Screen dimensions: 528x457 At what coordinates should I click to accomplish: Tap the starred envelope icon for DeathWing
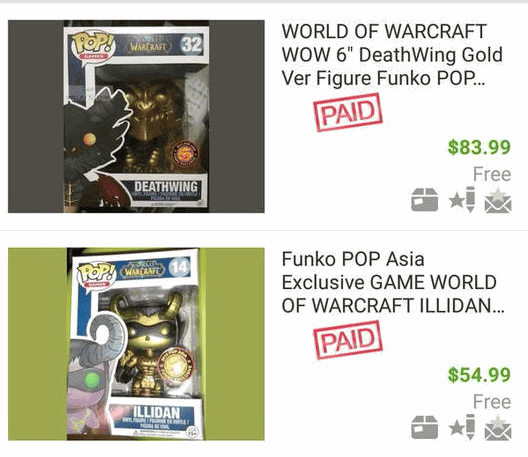498,200
